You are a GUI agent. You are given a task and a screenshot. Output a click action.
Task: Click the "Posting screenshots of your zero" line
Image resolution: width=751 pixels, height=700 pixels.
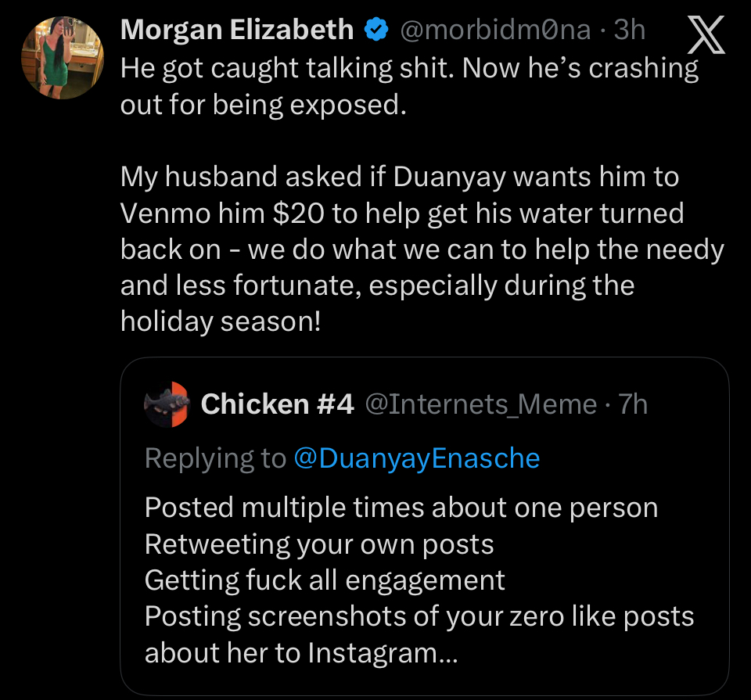pos(419,616)
